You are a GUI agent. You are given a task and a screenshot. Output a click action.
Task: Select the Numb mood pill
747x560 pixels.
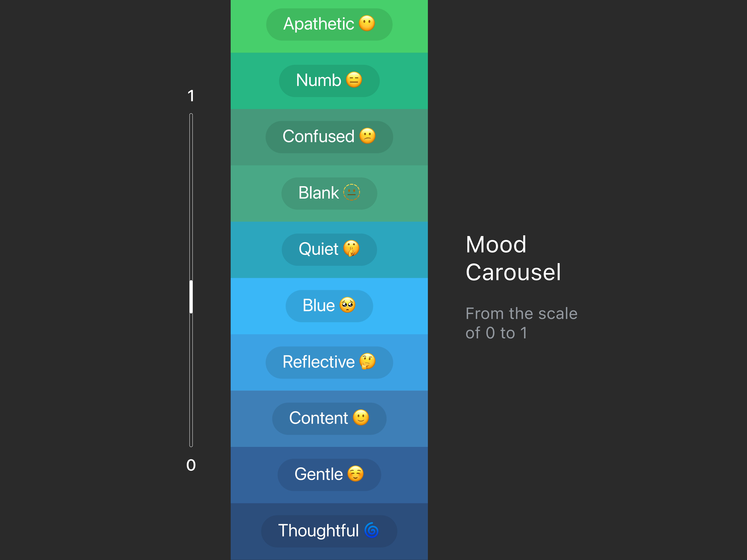click(x=329, y=81)
